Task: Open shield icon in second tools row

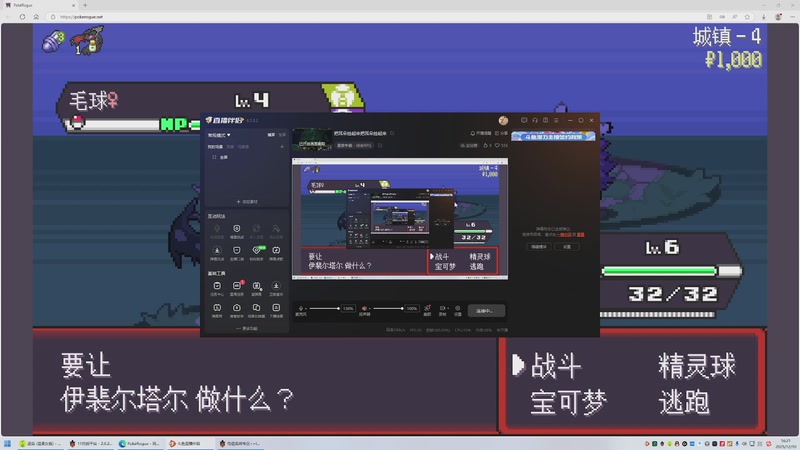Action: [x=236, y=253]
